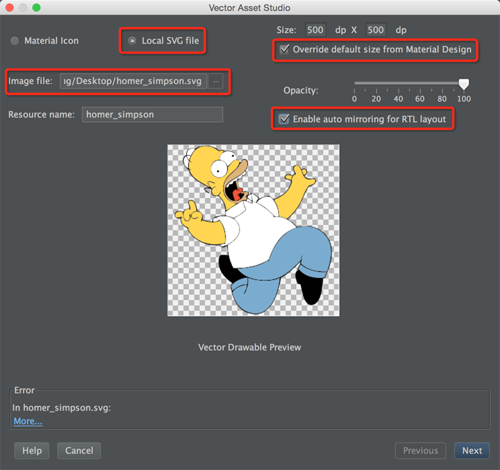The width and height of the screenshot is (500, 470).
Task: Click the Help button
Action: [x=32, y=451]
